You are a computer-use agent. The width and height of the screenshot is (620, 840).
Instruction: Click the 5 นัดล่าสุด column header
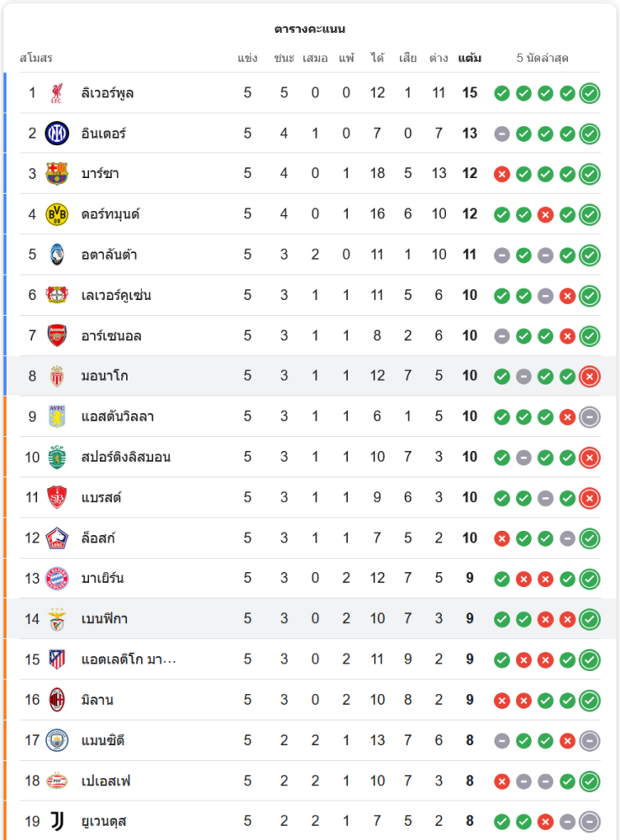543,59
